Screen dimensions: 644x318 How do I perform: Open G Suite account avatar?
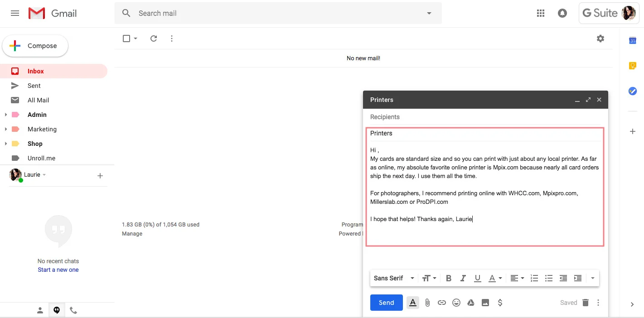628,13
